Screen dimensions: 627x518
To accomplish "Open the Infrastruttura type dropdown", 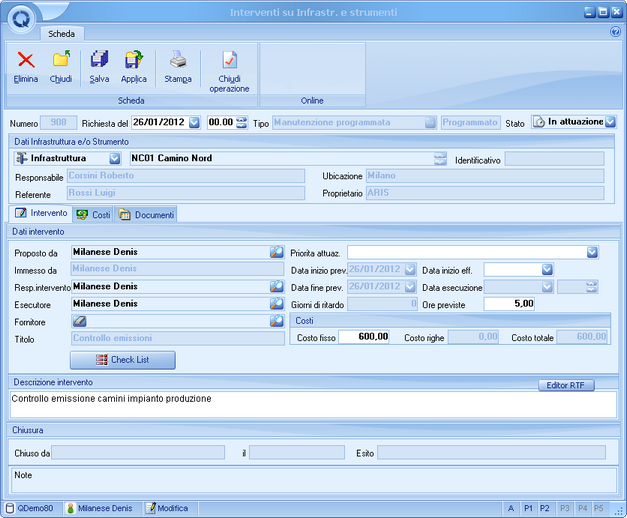I will pyautogui.click(x=114, y=158).
